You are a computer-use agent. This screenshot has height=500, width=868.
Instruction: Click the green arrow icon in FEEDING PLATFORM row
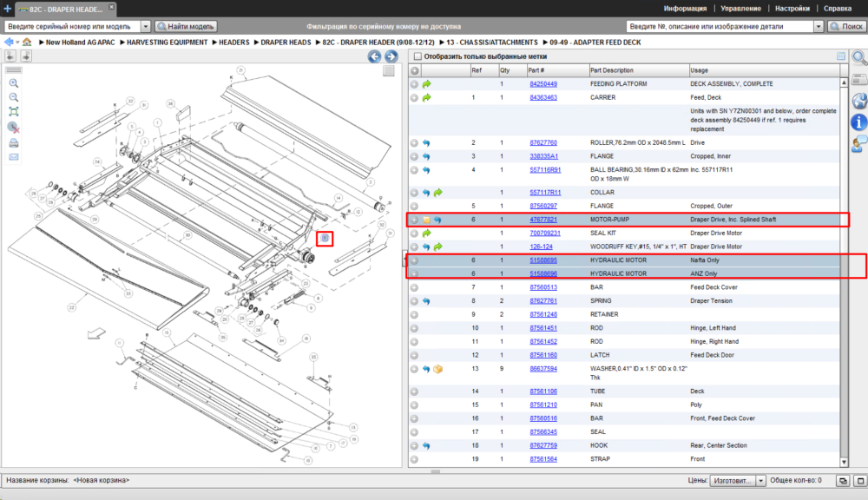pos(427,84)
